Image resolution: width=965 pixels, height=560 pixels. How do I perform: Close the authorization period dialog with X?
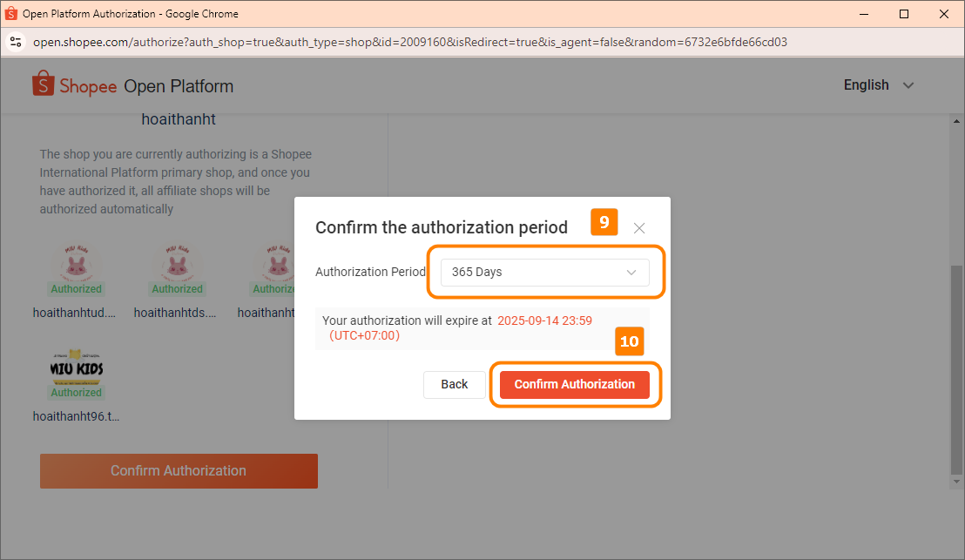(639, 228)
